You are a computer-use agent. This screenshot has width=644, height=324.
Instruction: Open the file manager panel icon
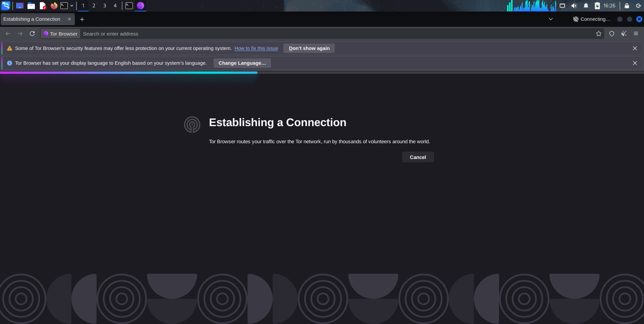(x=31, y=6)
